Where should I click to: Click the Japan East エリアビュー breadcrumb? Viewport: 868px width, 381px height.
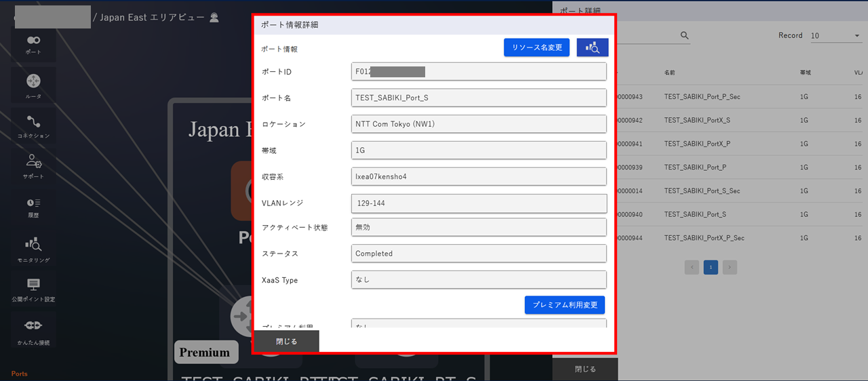pyautogui.click(x=153, y=18)
